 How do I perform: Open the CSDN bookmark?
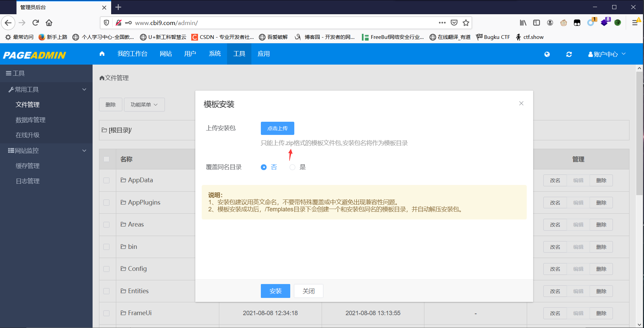pyautogui.click(x=222, y=37)
